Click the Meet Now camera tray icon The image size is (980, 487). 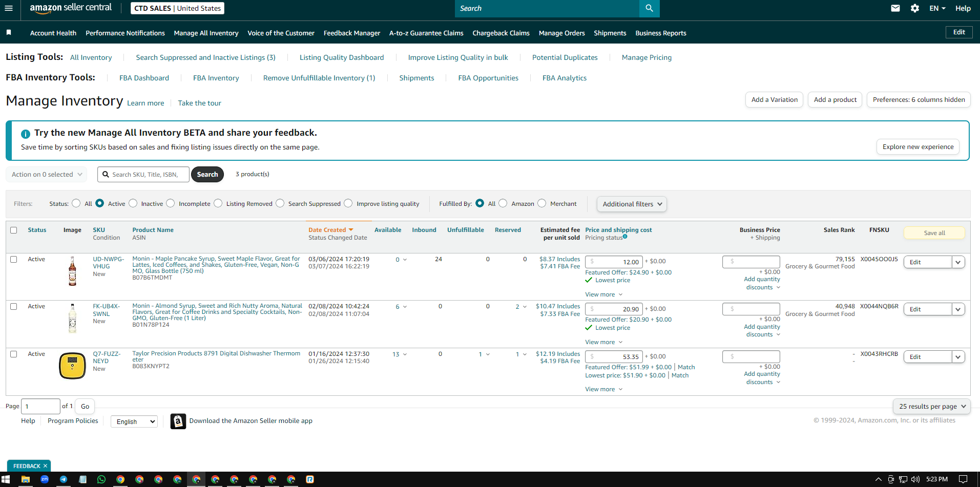(x=891, y=479)
